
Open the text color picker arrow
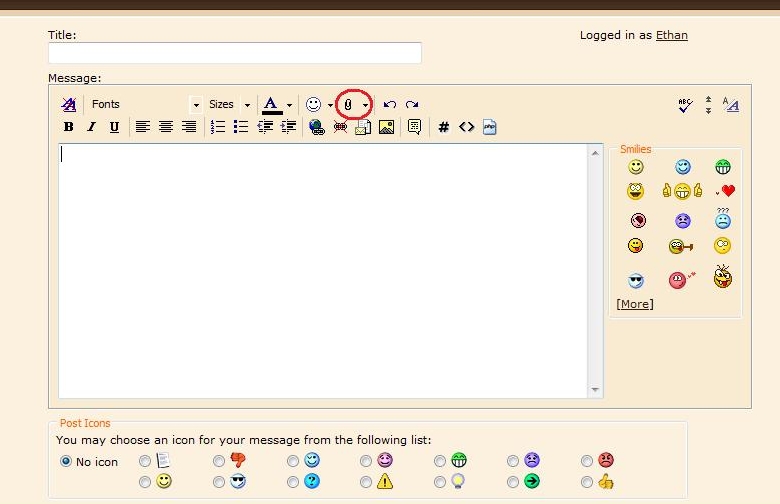(x=289, y=105)
